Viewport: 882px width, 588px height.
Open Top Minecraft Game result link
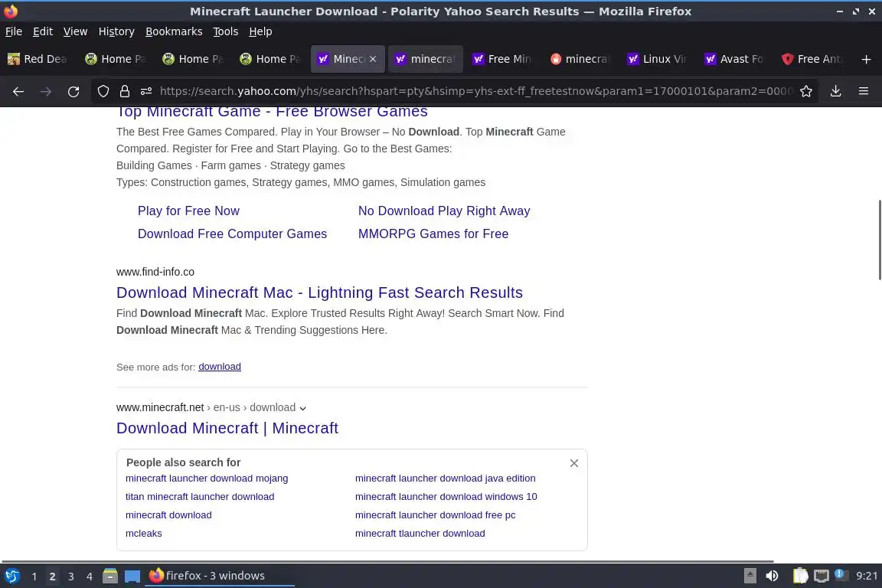coord(272,112)
